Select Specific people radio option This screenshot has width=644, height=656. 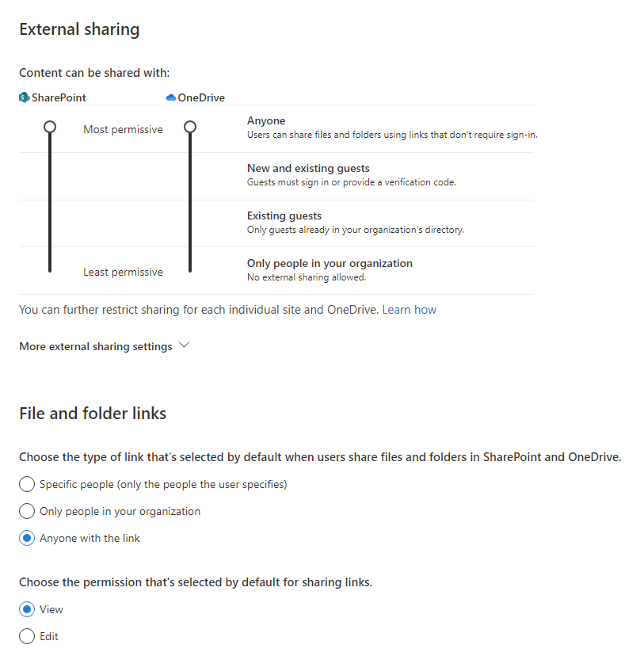point(27,484)
